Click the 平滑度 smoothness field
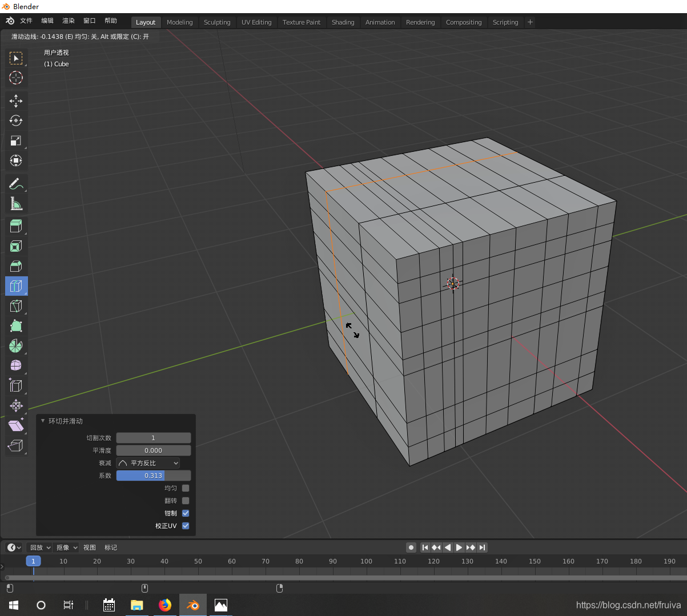This screenshot has height=616, width=687. pos(154,450)
